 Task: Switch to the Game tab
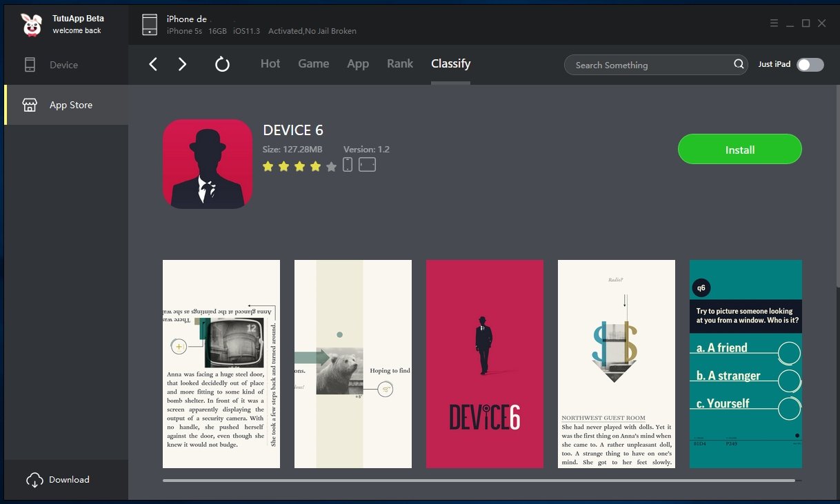(314, 64)
